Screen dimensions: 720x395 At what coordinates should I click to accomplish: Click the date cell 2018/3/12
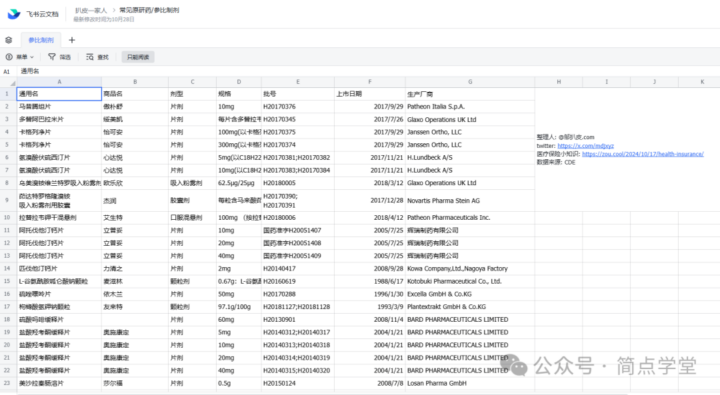(x=370, y=183)
